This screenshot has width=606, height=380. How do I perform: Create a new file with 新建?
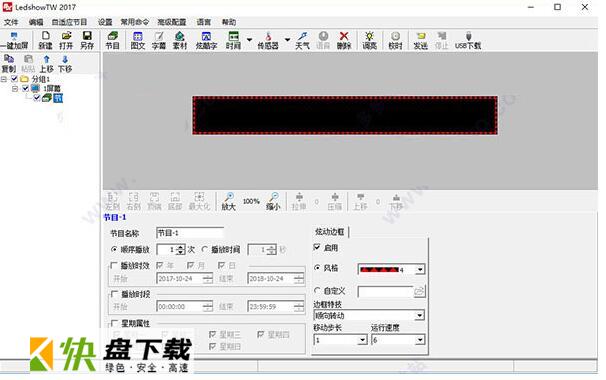[46, 41]
